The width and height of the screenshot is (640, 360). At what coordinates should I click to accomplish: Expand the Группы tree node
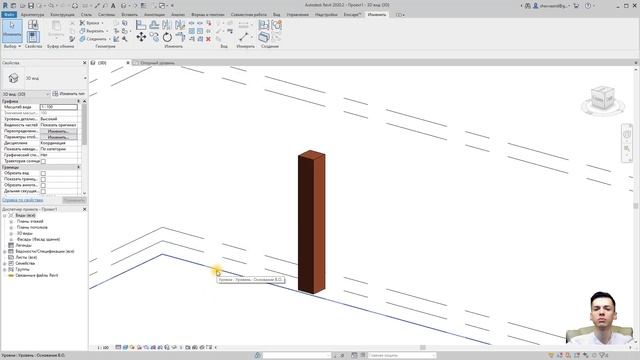4,269
